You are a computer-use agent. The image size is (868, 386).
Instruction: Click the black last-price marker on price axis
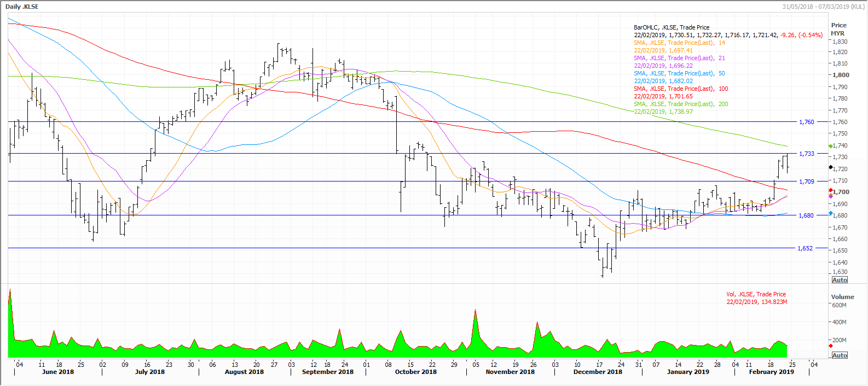point(831,167)
